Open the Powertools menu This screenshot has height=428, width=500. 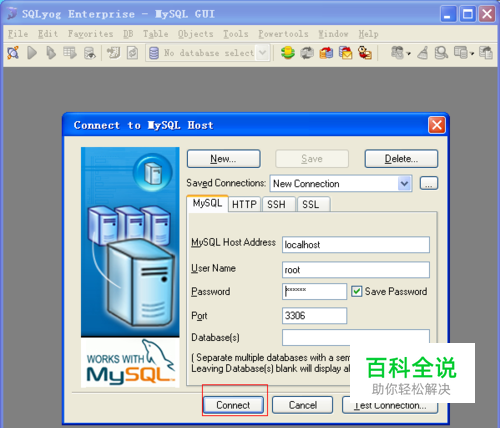pos(283,34)
